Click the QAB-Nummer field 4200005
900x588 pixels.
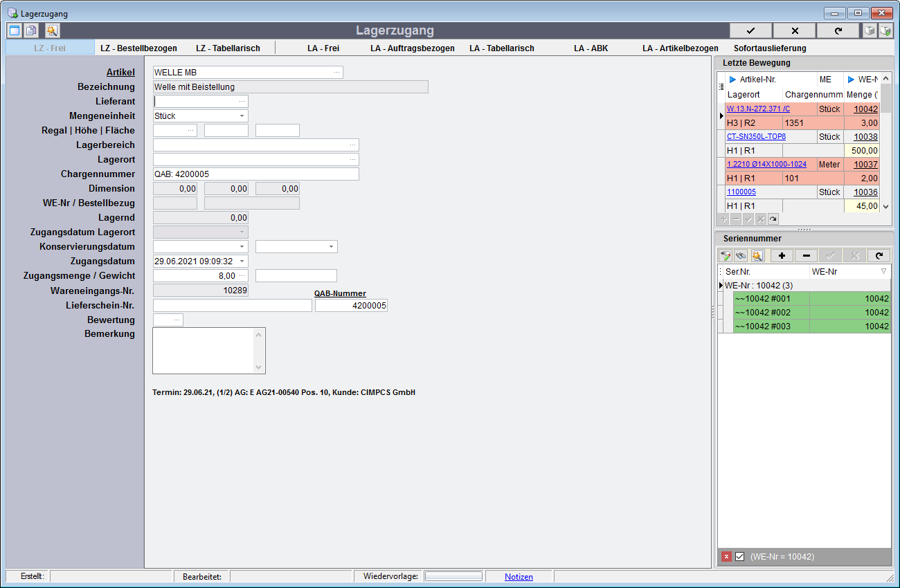tap(351, 305)
